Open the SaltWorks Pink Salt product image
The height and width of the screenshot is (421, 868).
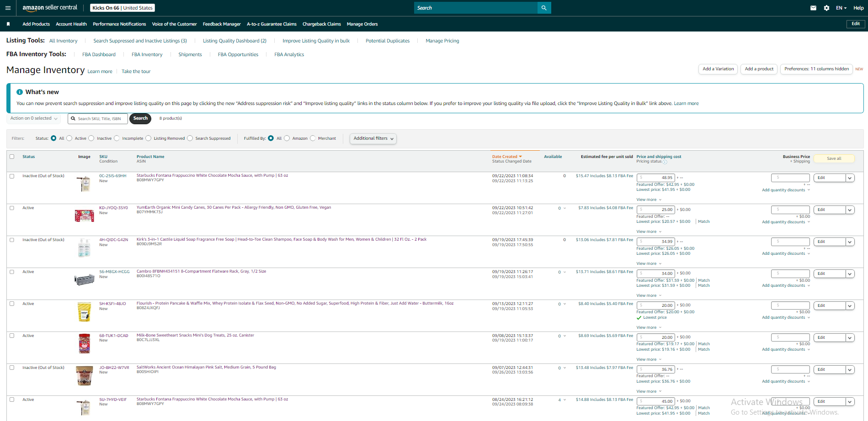coord(84,376)
